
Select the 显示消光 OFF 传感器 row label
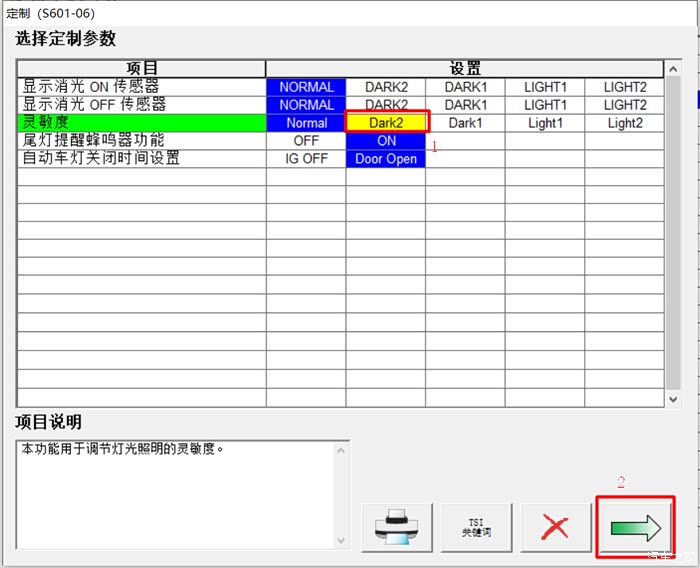pyautogui.click(x=141, y=105)
